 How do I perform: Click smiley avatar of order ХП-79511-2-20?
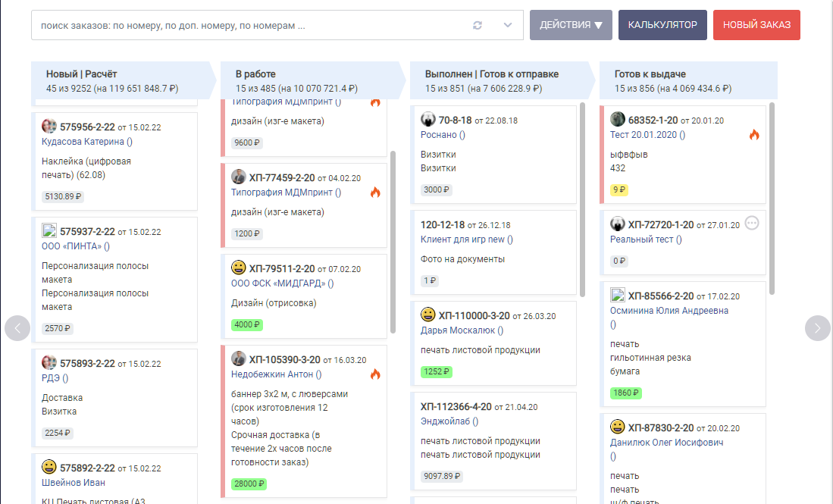click(x=239, y=268)
